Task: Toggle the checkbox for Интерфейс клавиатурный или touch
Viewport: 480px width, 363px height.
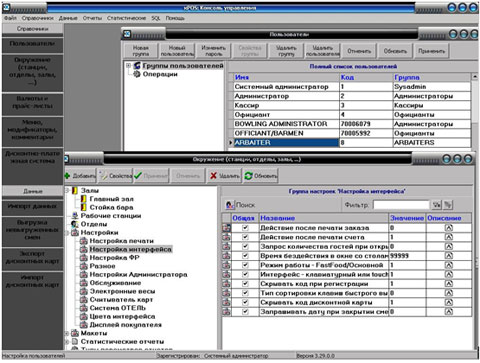Action: click(245, 274)
